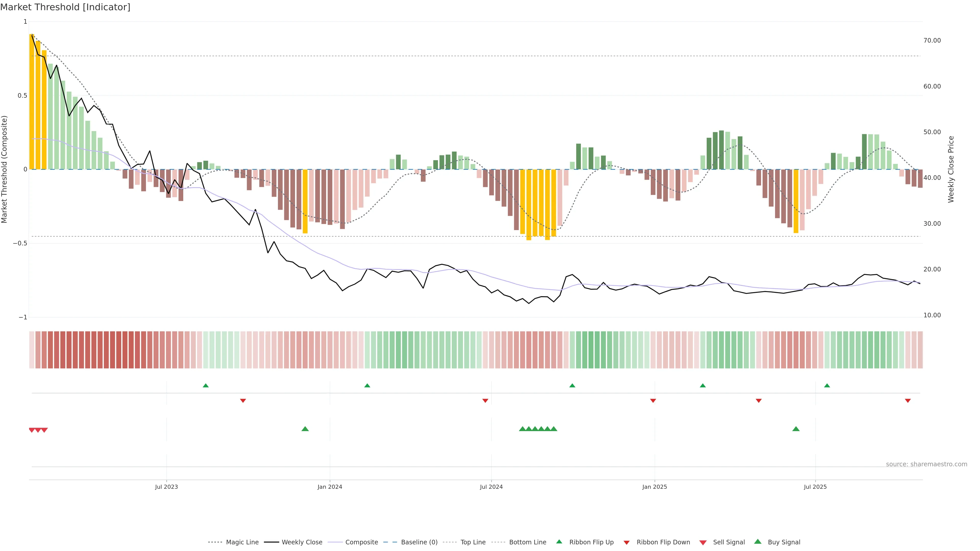Click the ribbon flip down marker before Jul 2024
980x551 pixels.
tap(485, 400)
